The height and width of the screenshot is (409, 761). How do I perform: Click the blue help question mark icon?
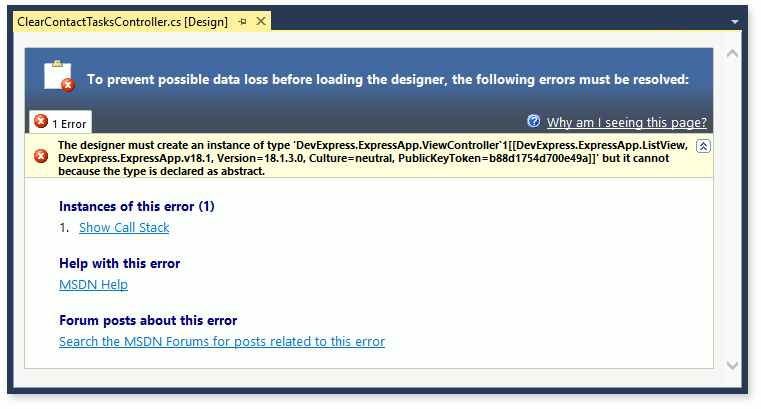click(x=534, y=121)
